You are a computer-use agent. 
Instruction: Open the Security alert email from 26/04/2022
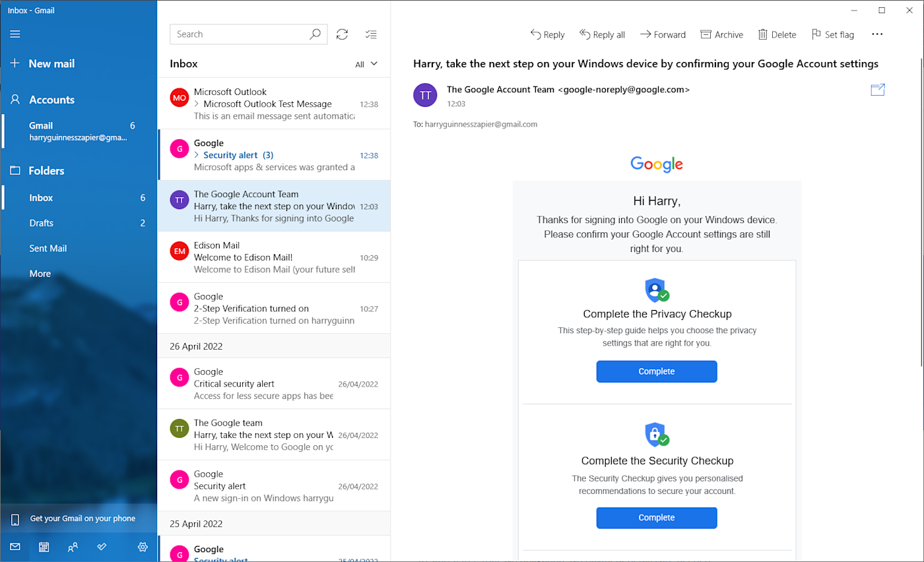coord(274,485)
